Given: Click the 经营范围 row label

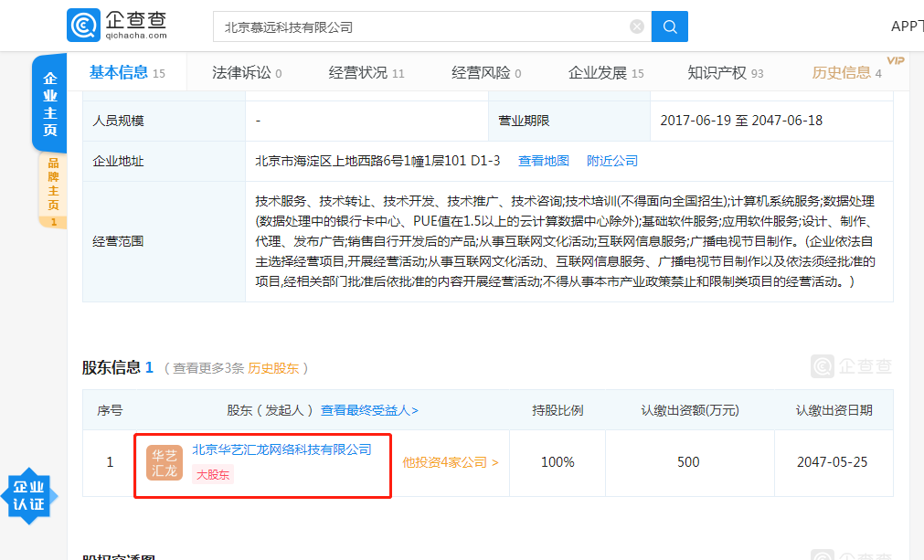Looking at the screenshot, I should (118, 241).
